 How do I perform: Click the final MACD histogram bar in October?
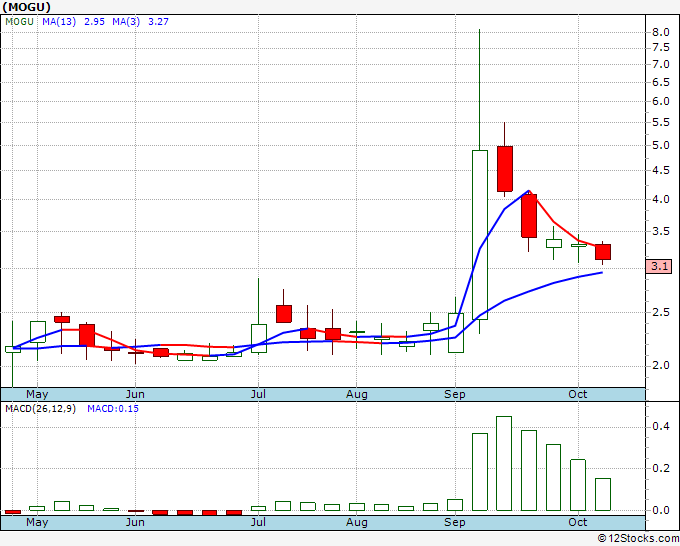(x=603, y=494)
